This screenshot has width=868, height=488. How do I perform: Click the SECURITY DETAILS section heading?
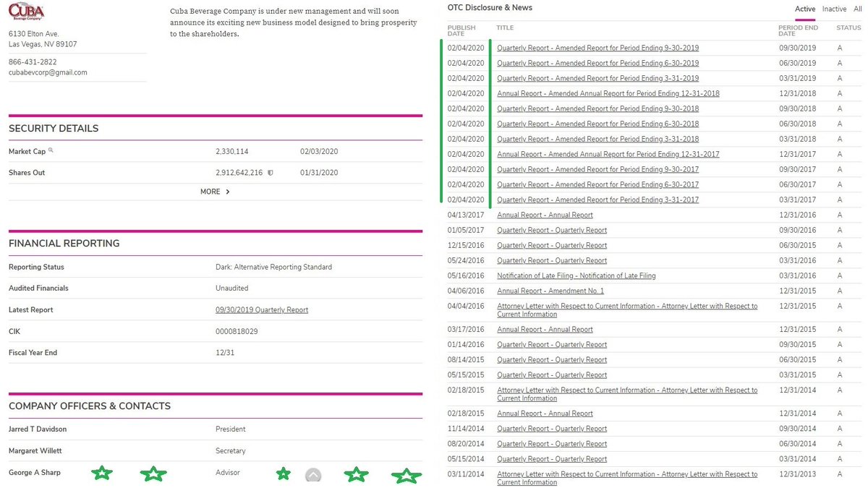(54, 128)
